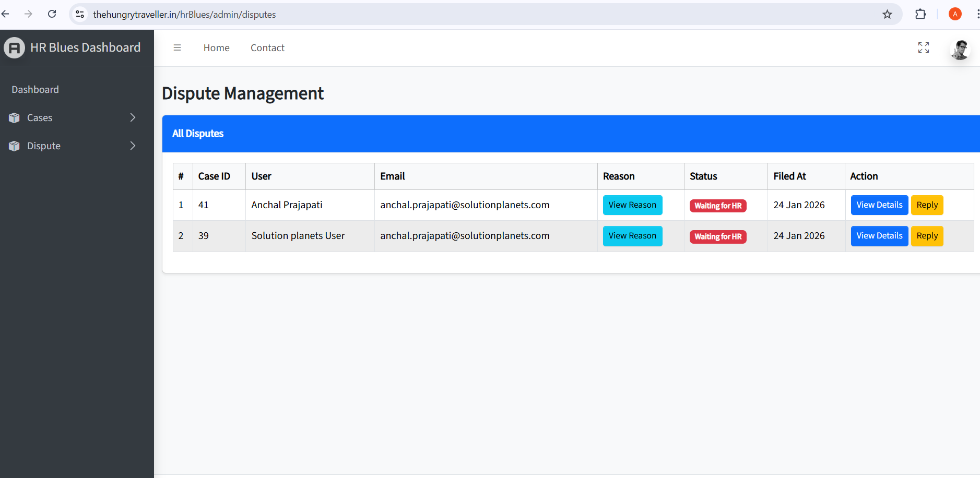Reply to Anchal Prajapati's dispute
Image resolution: width=980 pixels, height=478 pixels.
pyautogui.click(x=927, y=205)
